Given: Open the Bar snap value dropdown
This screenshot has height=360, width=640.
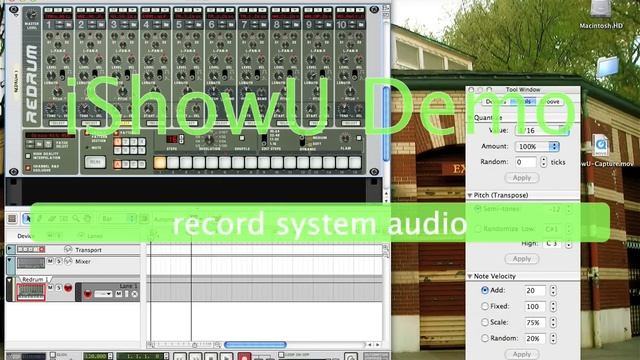Looking at the screenshot, I should tap(117, 219).
